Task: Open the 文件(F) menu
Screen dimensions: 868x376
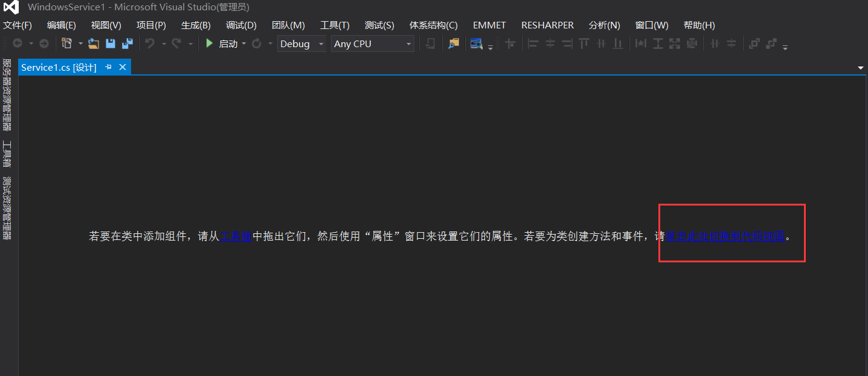Action: click(x=18, y=25)
